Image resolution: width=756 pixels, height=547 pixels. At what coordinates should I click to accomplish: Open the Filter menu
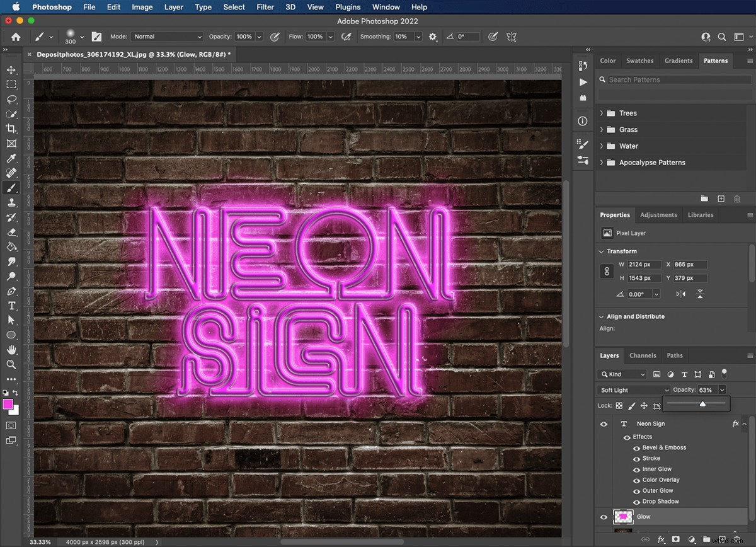pyautogui.click(x=265, y=7)
